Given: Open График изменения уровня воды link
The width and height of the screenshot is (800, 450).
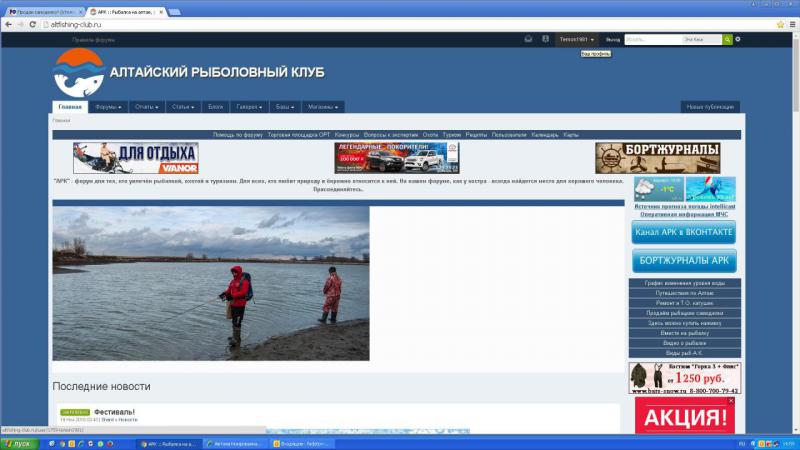Looking at the screenshot, I should click(685, 283).
